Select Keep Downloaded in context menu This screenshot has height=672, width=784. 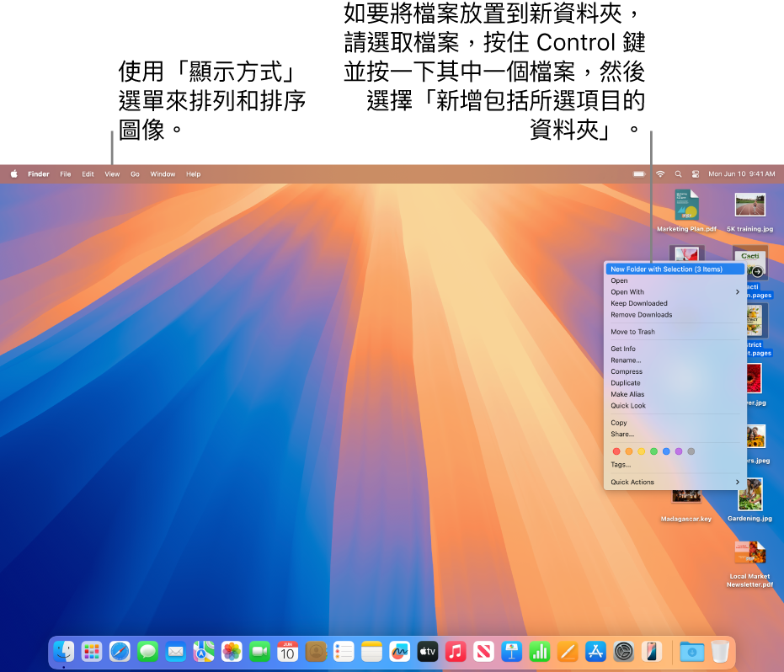pyautogui.click(x=675, y=303)
